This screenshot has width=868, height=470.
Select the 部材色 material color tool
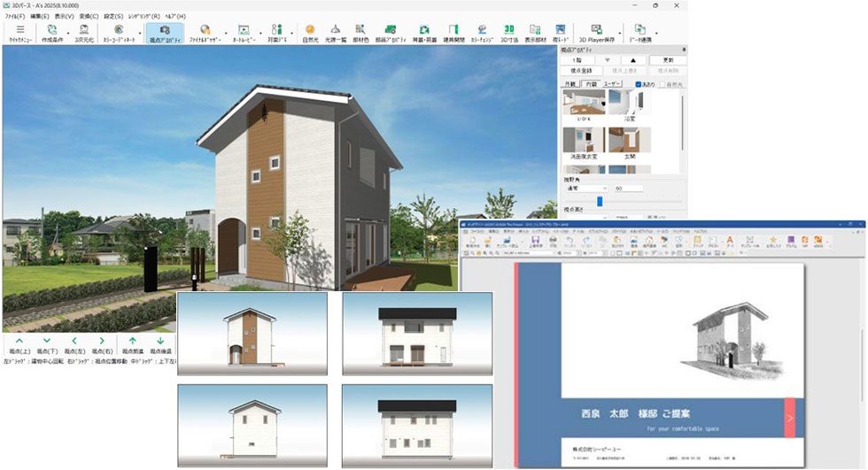pos(360,34)
